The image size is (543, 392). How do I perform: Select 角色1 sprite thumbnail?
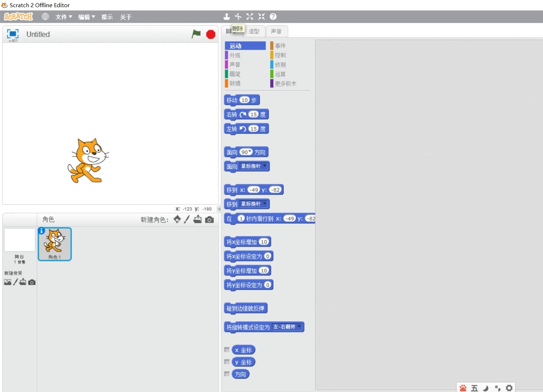click(x=55, y=244)
